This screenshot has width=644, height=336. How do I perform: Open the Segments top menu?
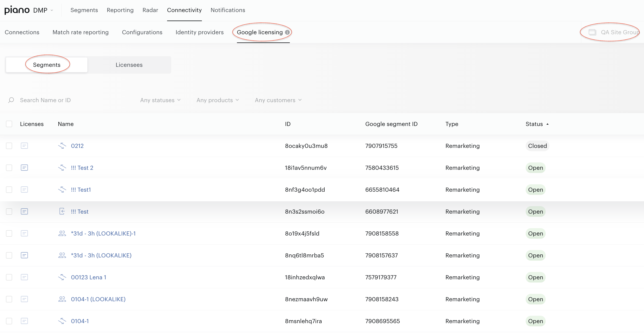(x=84, y=10)
